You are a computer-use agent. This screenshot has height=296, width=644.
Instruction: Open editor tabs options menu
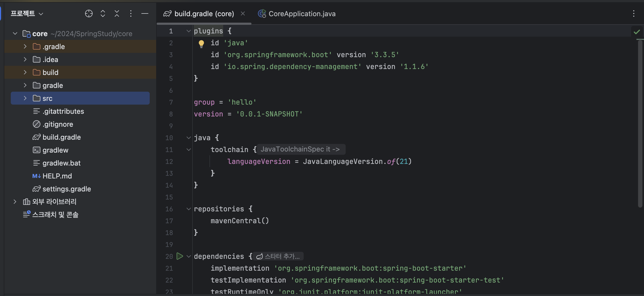[633, 13]
